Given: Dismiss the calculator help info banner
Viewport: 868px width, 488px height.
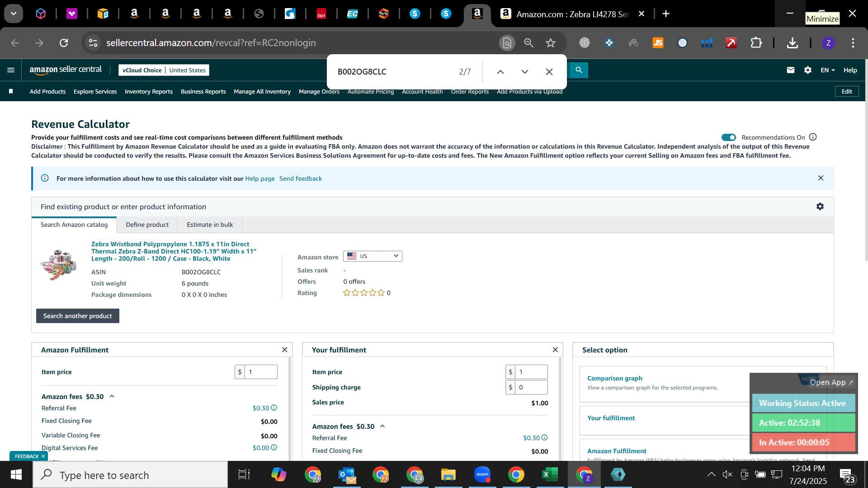Looking at the screenshot, I should point(821,178).
